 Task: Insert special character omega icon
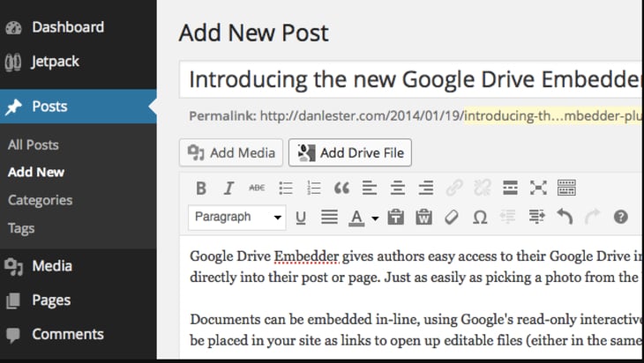[480, 217]
